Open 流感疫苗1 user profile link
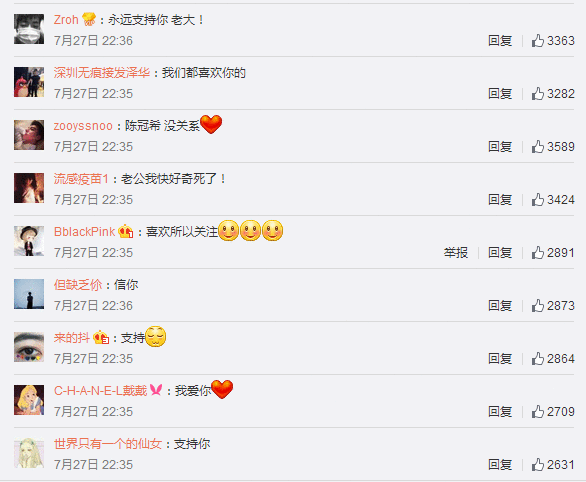Image resolution: width=586 pixels, height=482 pixels. tap(81, 179)
